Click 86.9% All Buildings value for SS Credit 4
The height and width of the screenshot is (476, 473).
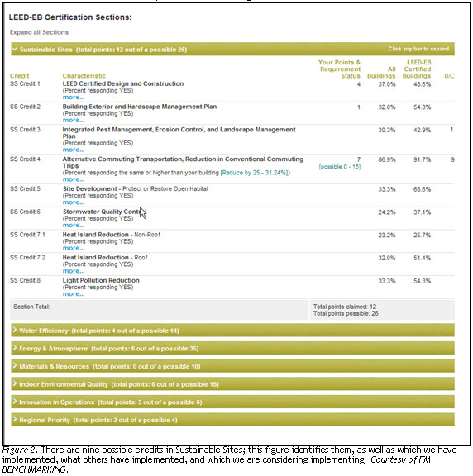tap(387, 159)
